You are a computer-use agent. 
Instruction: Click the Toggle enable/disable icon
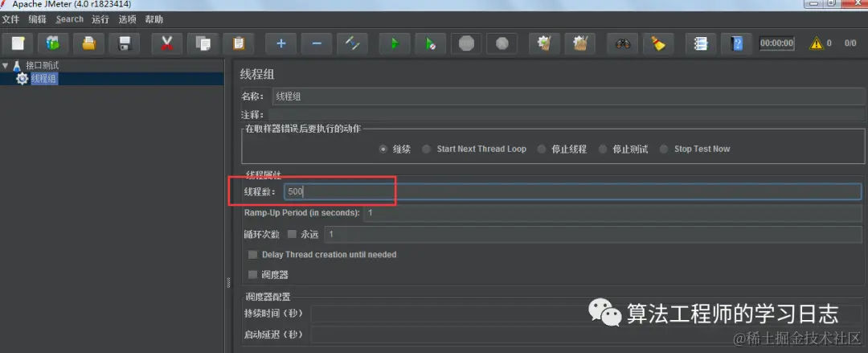(352, 43)
